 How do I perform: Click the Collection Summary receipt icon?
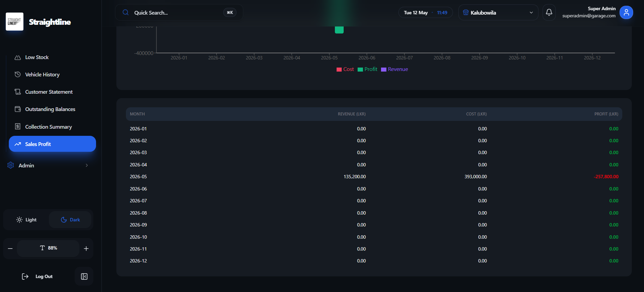point(18,127)
